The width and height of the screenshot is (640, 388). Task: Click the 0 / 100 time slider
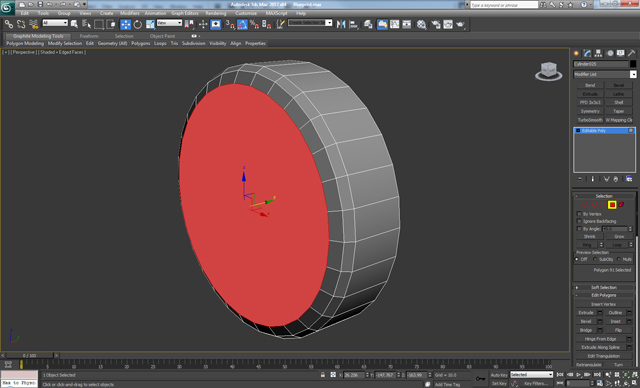pos(30,355)
